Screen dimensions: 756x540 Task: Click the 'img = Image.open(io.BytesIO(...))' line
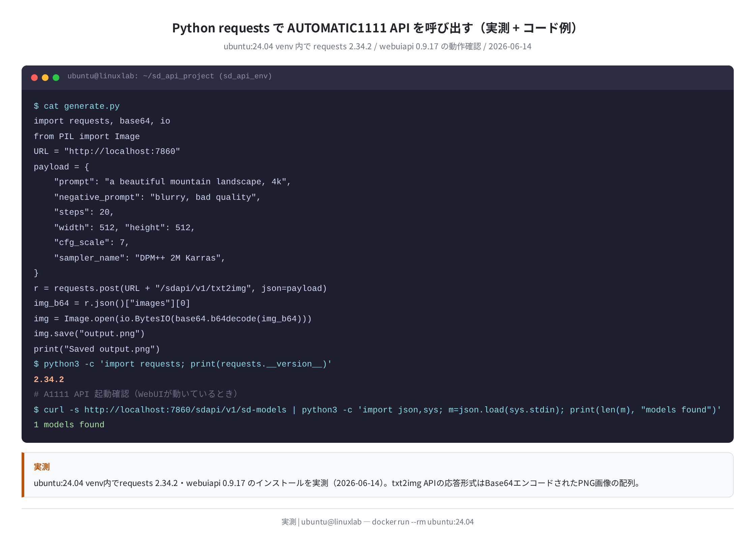[173, 319]
